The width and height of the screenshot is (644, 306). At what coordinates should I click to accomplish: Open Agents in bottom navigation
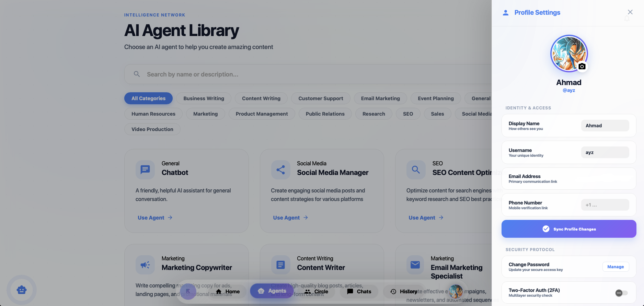(272, 291)
